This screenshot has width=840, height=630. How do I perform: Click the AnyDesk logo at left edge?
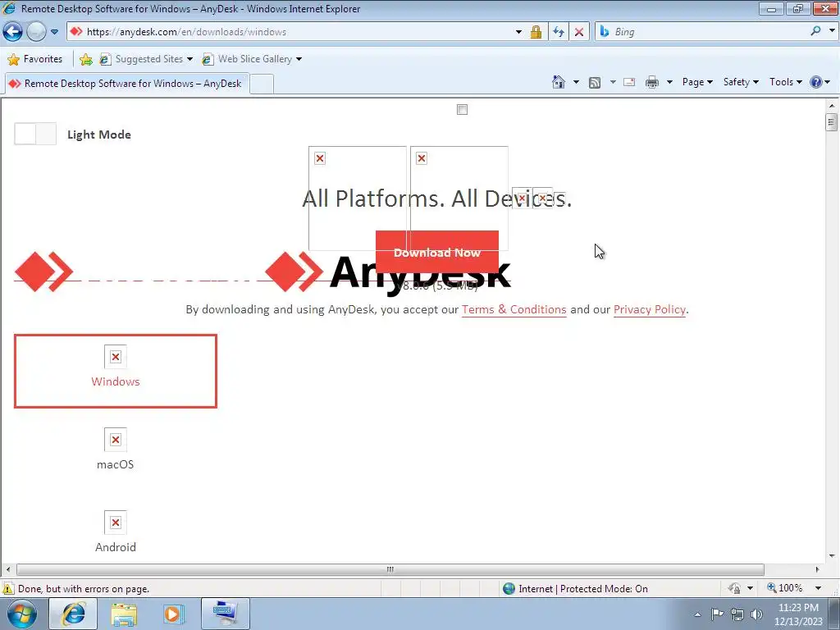(43, 272)
